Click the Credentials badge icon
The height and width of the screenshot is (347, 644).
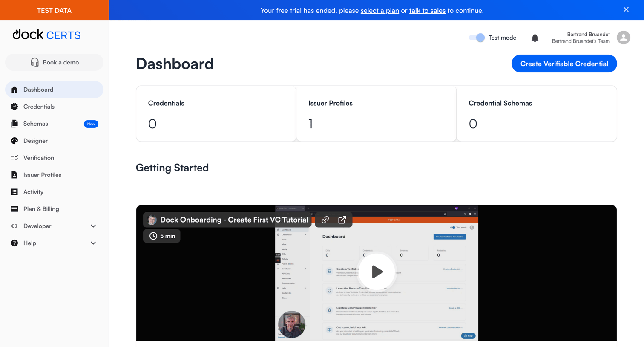tap(14, 107)
